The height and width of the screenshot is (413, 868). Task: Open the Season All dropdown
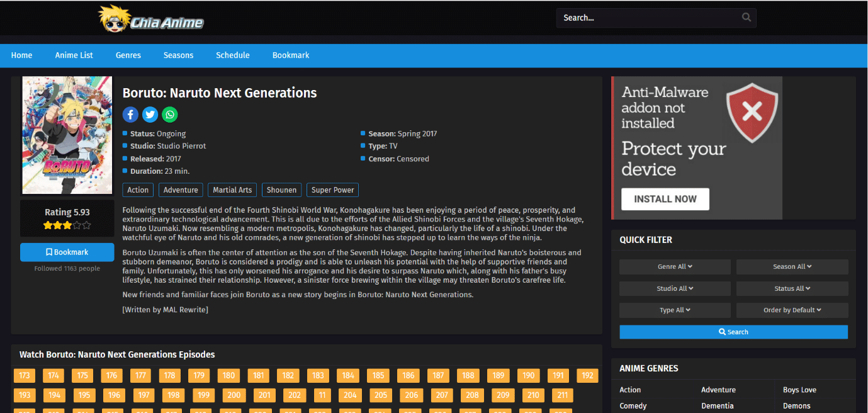[x=792, y=267]
